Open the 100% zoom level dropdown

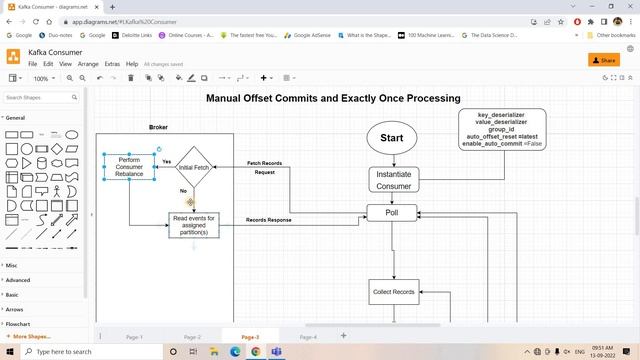pos(44,78)
